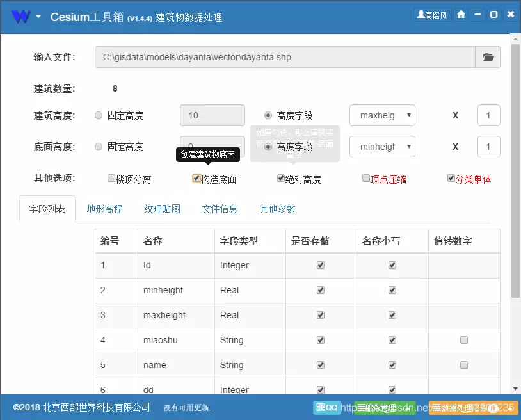This screenshot has width=521, height=420.
Task: Open the W logo application menu
Action: pos(20,16)
